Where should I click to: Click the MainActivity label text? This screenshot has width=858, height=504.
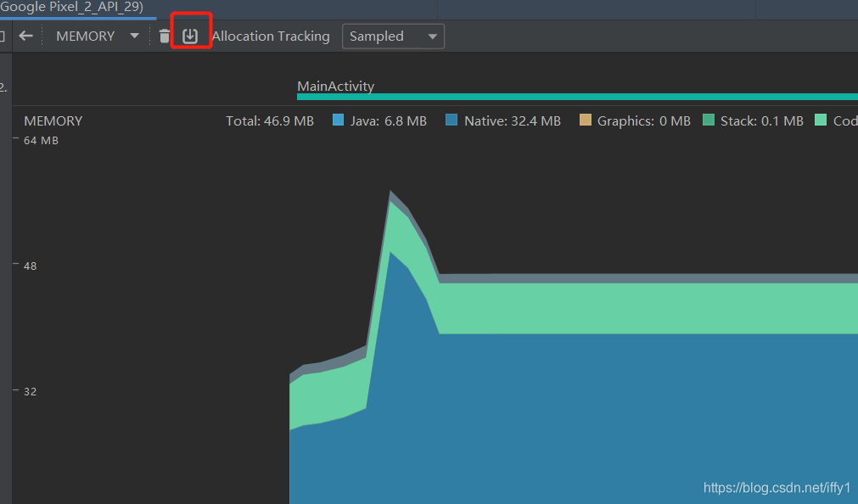click(x=335, y=86)
